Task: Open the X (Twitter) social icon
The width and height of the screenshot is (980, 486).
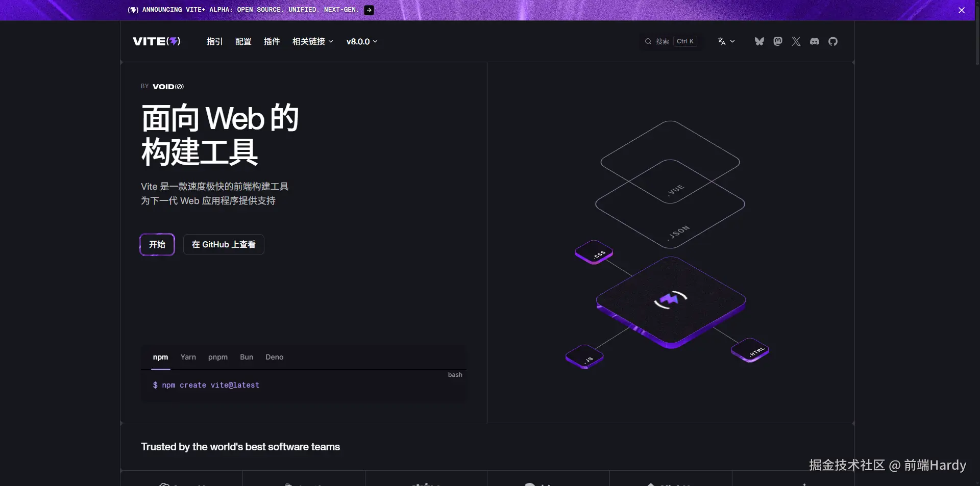Action: coord(796,41)
